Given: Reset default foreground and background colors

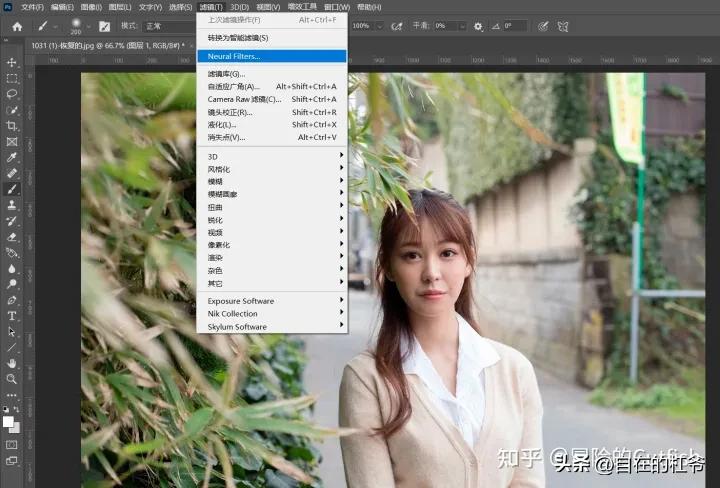Looking at the screenshot, I should tap(6, 409).
